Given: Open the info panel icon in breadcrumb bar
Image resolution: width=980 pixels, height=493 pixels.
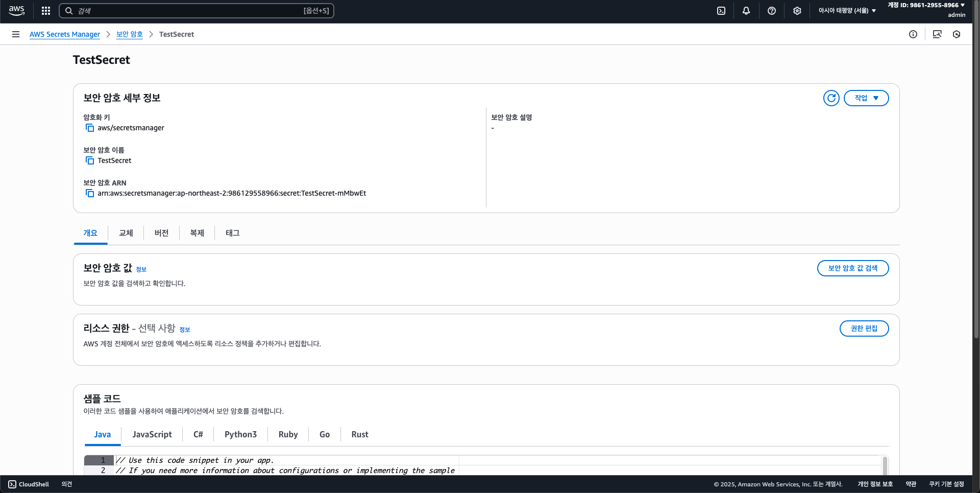Looking at the screenshot, I should [913, 34].
